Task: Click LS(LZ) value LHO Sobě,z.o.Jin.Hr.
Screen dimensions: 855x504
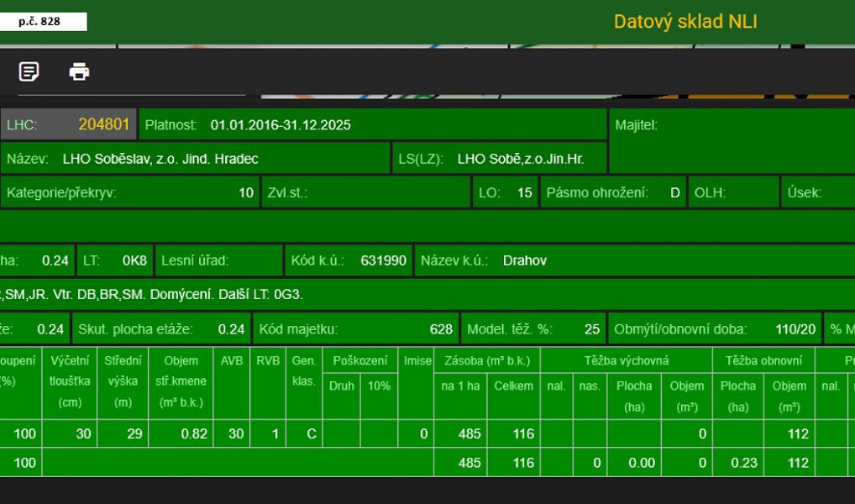Action: 521,159
